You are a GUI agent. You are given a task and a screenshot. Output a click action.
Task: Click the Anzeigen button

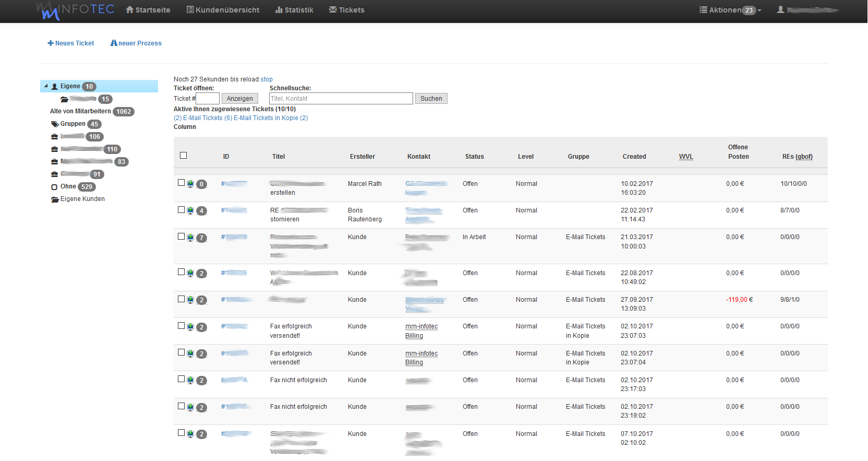point(240,99)
